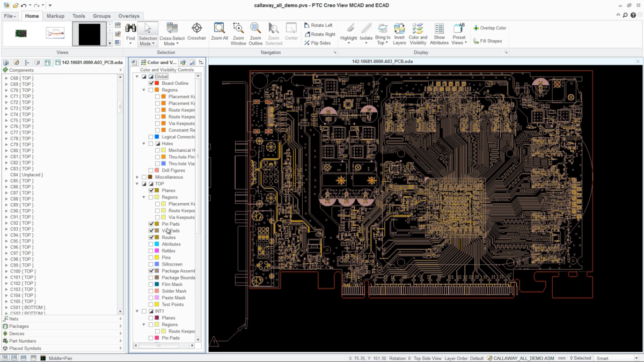Click the Find binoculars icon
This screenshot has width=644, height=362.
[x=130, y=28]
